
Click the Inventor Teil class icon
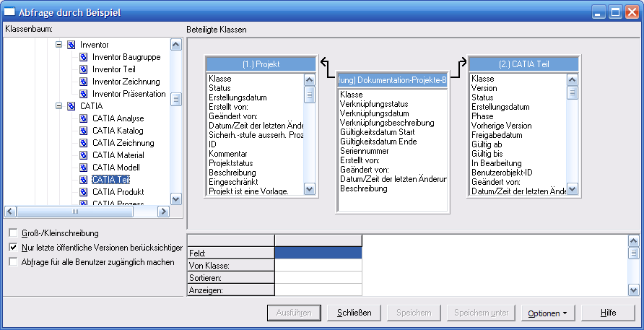click(x=83, y=69)
